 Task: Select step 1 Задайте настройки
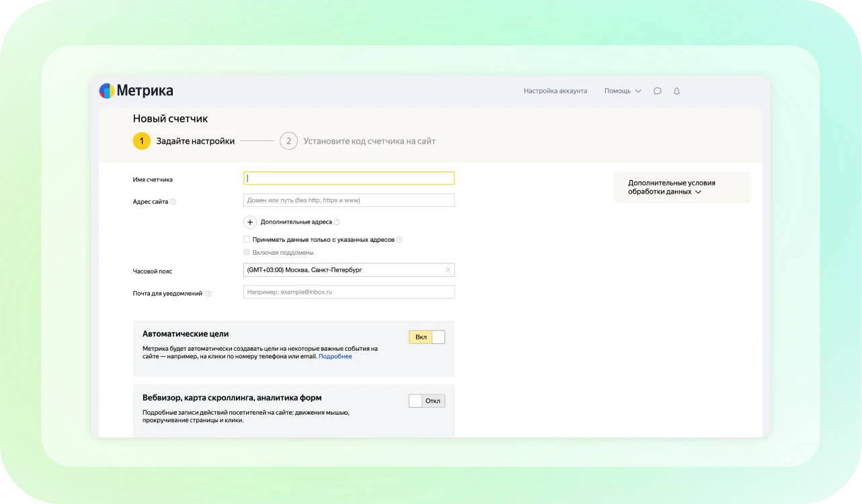coord(184,141)
